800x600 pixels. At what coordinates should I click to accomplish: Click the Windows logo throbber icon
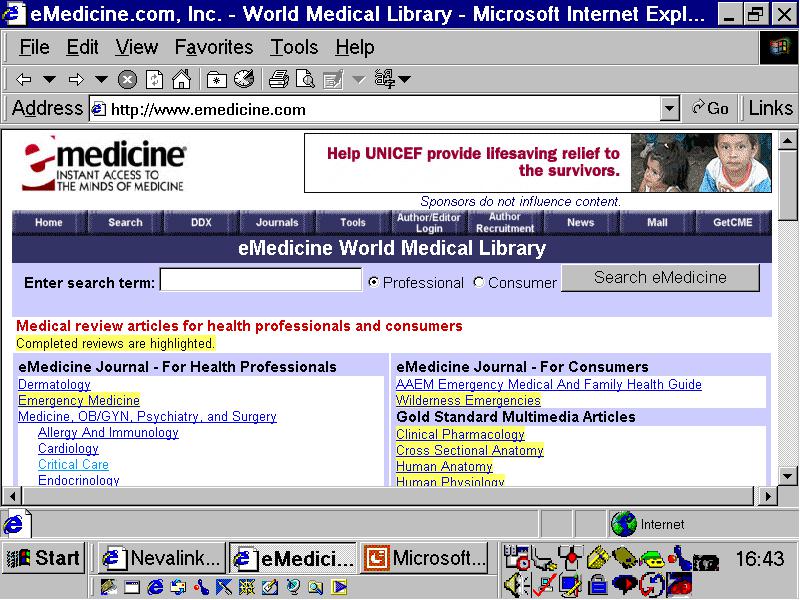click(779, 47)
